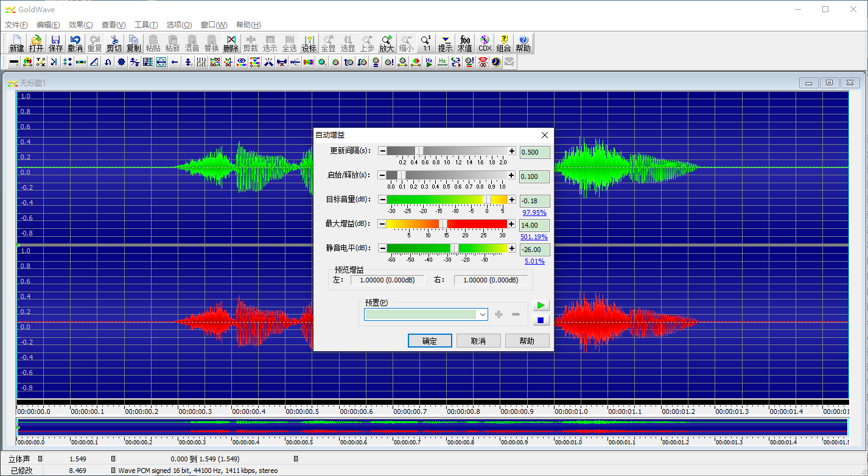
Task: Click the 更新间隔 value field showing 0.500
Action: click(x=534, y=152)
